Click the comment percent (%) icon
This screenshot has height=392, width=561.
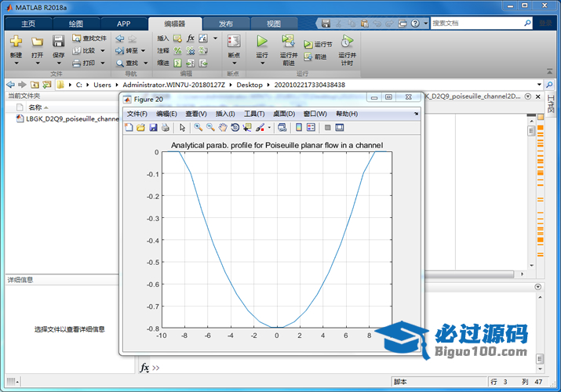(x=177, y=51)
